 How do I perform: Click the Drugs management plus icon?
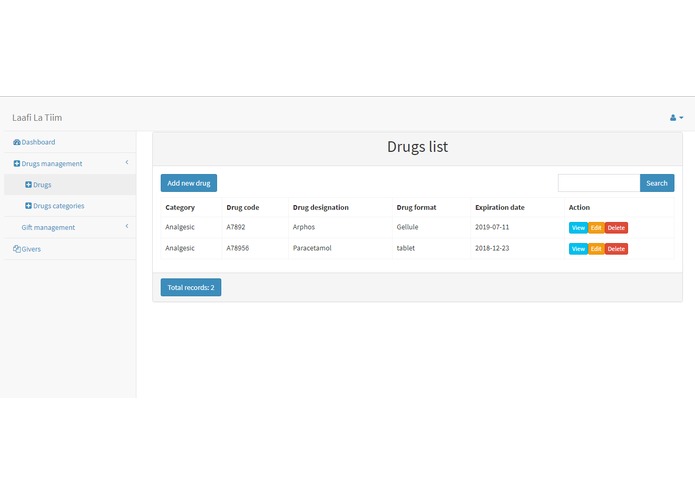(x=17, y=163)
